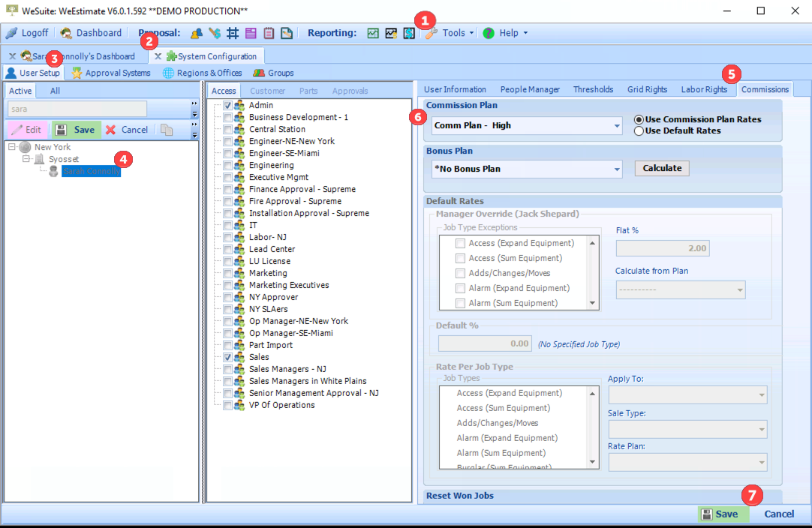The height and width of the screenshot is (528, 812).
Task: Click the Calculate button
Action: click(662, 168)
